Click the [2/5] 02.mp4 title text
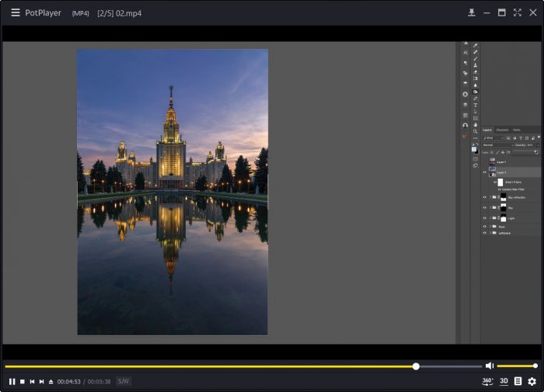Viewport: 544px width, 392px height. point(120,13)
